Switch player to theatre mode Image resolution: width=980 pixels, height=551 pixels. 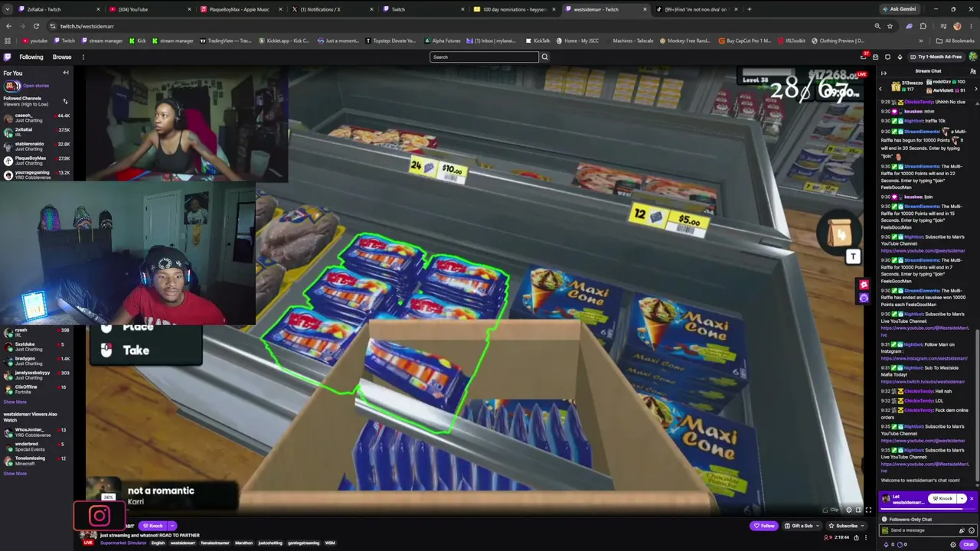tap(858, 510)
